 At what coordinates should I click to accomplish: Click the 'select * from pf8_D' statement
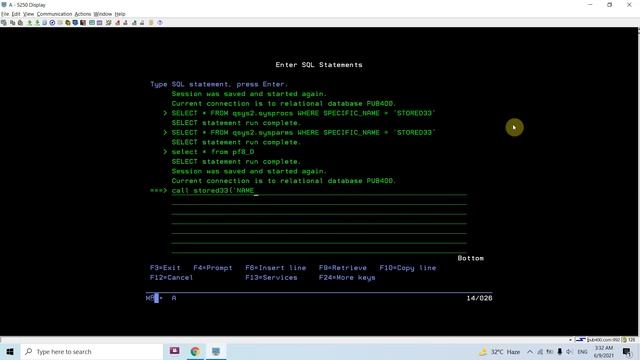213,152
